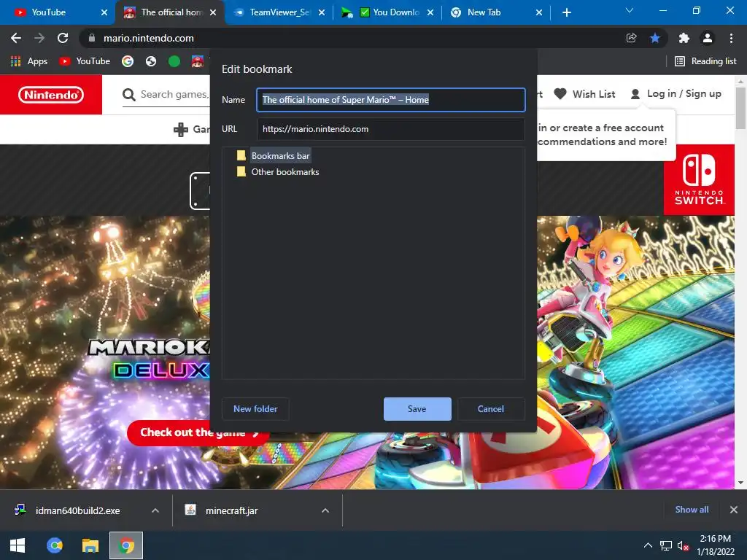The image size is (747, 560).
Task: Close the downloads bar
Action: 734,510
